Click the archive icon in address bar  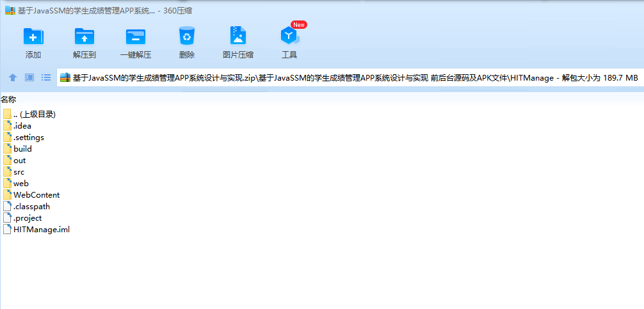[x=65, y=77]
